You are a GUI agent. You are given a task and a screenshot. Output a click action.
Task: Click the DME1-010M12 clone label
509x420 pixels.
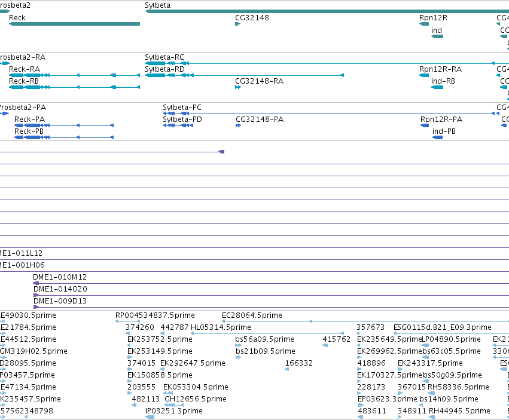click(x=60, y=277)
